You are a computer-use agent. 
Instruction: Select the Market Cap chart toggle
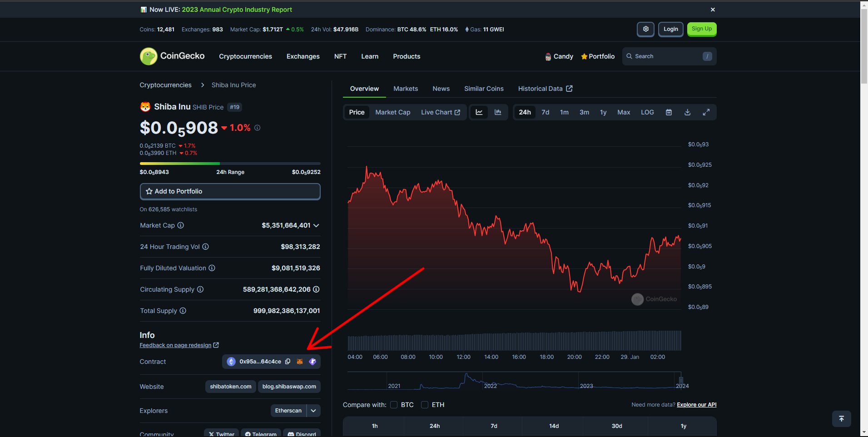click(393, 112)
